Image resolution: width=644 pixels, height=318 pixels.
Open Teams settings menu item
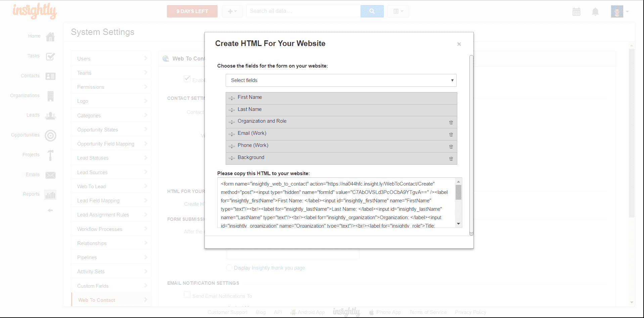[111, 73]
